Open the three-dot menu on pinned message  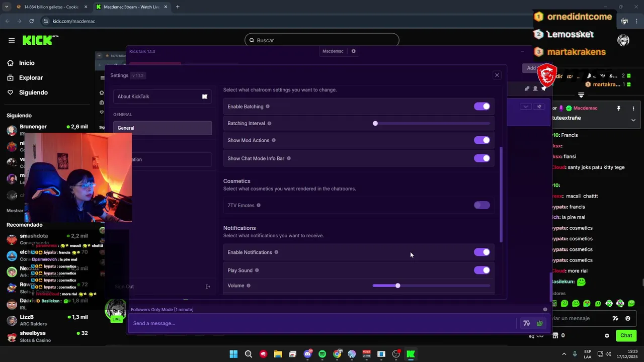point(633,109)
